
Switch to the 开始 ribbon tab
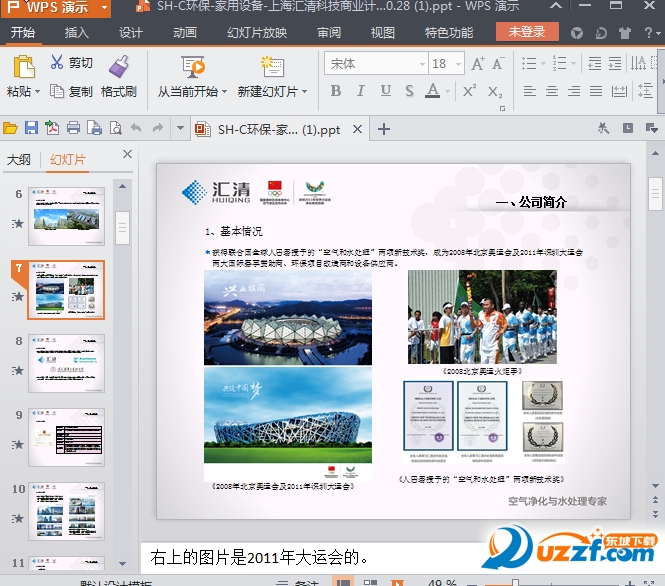(x=23, y=33)
